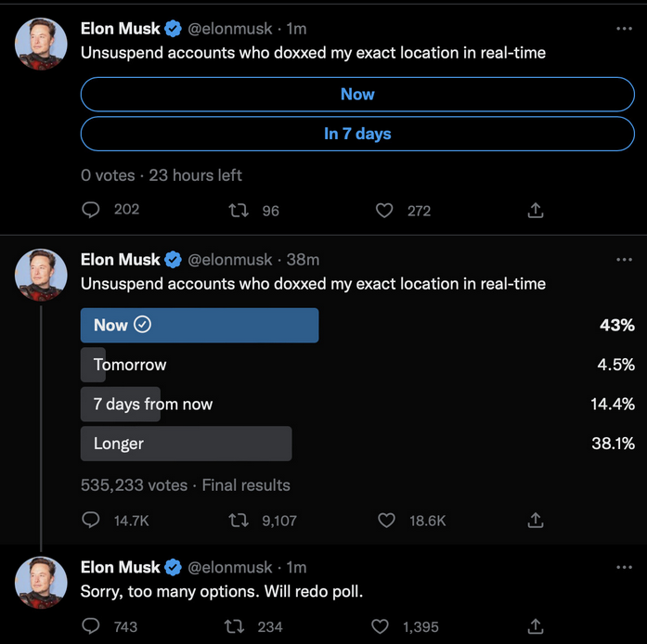
Task: Reply to the "Will redo poll" tweet
Action: click(x=91, y=626)
